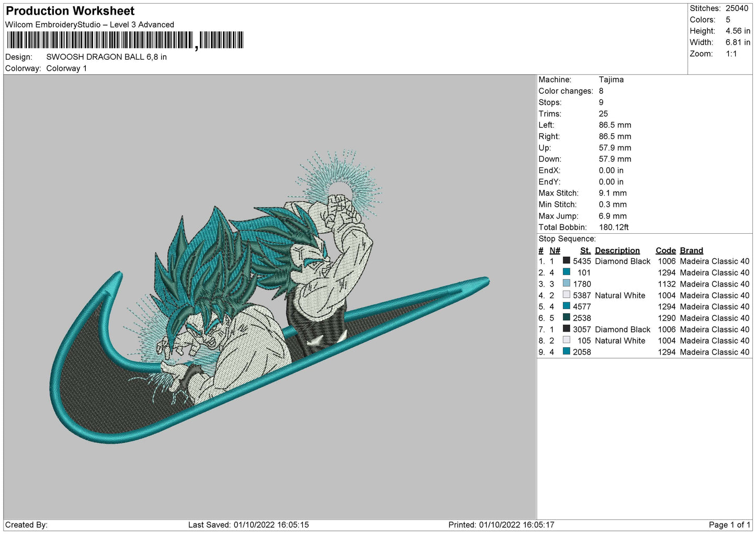Screen dimensions: 756x534
Task: Pick the light blue swatch coded 1132
Action: [566, 283]
